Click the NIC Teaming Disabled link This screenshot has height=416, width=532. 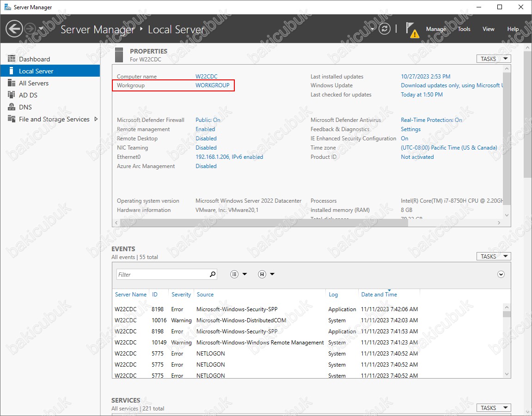point(206,148)
